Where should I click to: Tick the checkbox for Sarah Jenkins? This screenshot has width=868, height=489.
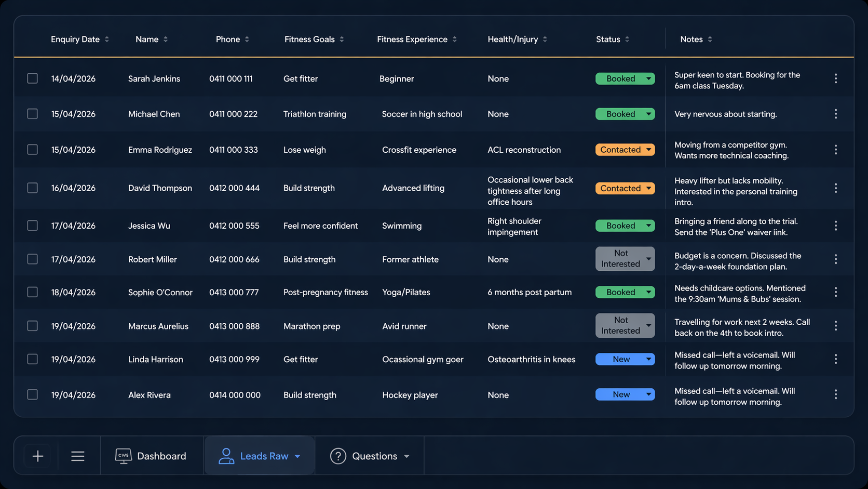[x=32, y=78]
